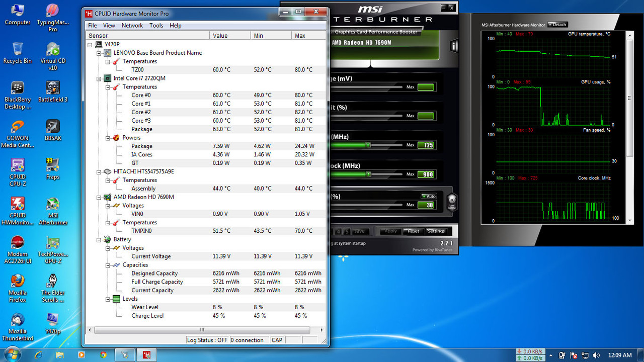644x362 pixels.
Task: Open CPUID HWMonitor desktop shortcut
Action: click(x=18, y=211)
